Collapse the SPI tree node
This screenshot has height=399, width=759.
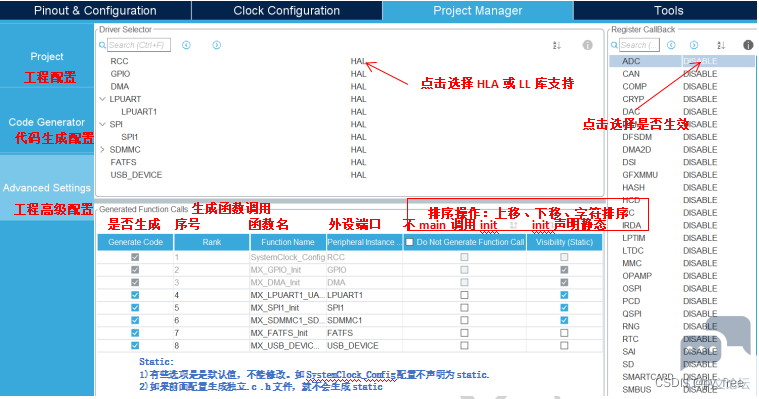click(x=103, y=124)
